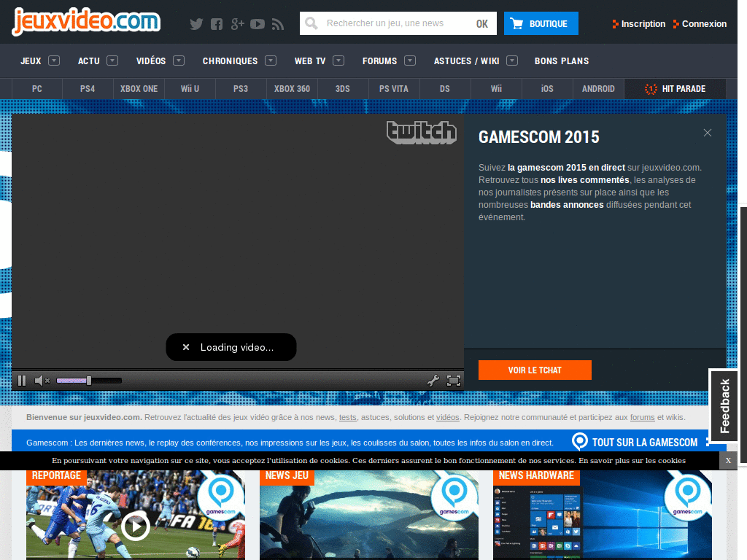Pause the Twitch video stream
This screenshot has width=747, height=560.
(22, 381)
